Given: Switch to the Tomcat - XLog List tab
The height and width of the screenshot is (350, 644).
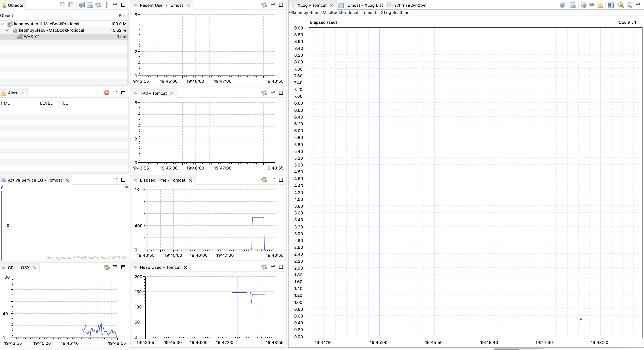Looking at the screenshot, I should [x=364, y=5].
